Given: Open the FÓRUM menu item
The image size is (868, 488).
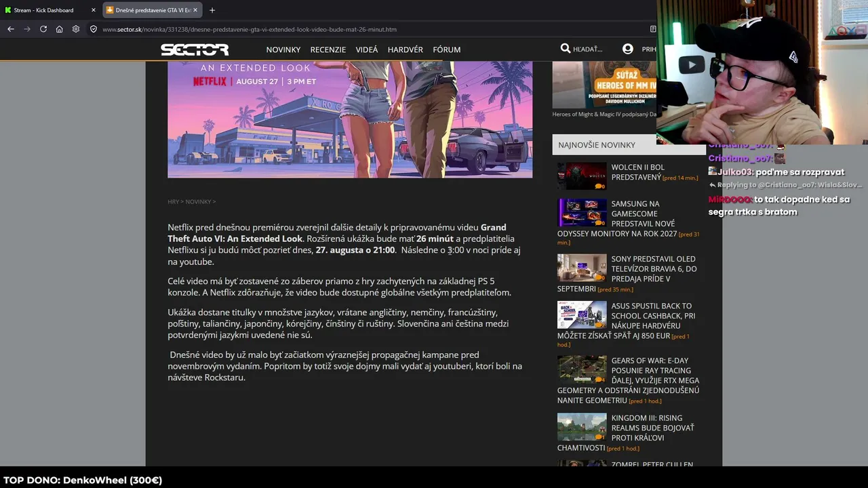Looking at the screenshot, I should [x=447, y=49].
